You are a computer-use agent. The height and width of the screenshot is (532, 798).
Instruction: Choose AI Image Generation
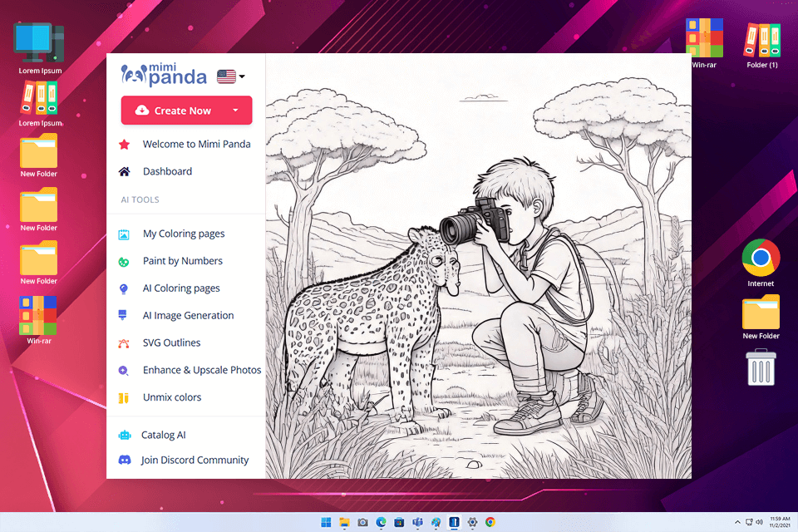pyautogui.click(x=188, y=316)
